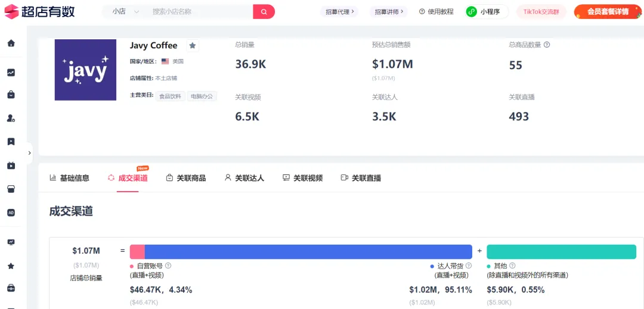Open the bookmark sidebar icon

[11, 142]
